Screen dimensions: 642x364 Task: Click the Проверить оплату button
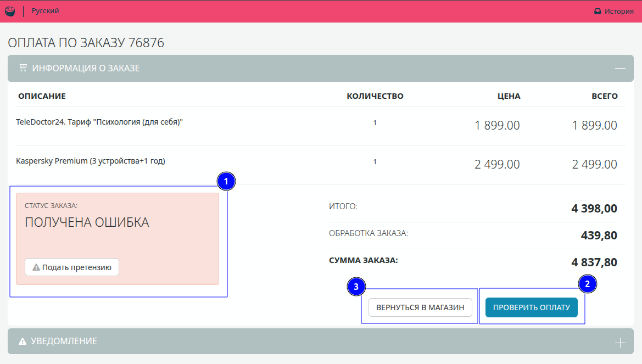(x=531, y=307)
